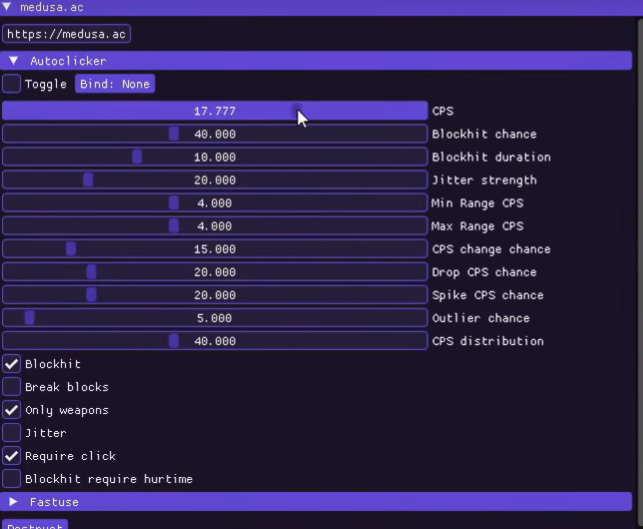Collapse the Autoclicker section header
Image resolution: width=643 pixels, height=529 pixels.
(x=14, y=61)
